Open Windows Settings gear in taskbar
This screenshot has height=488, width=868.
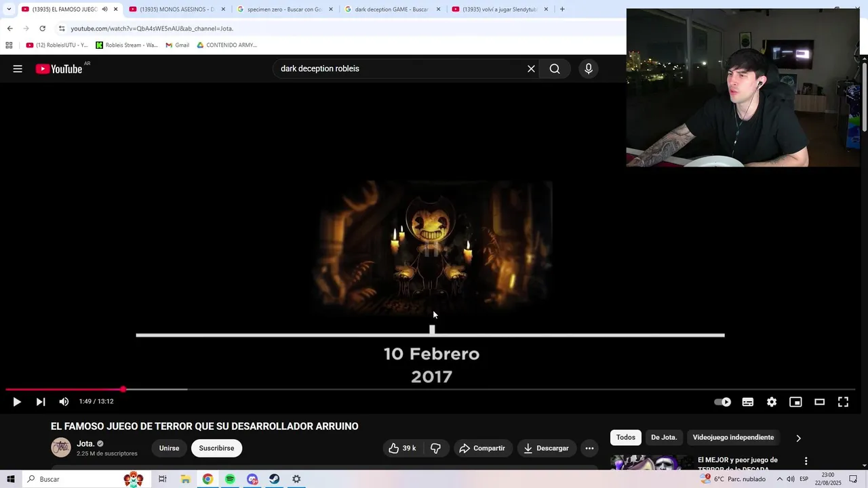click(296, 479)
